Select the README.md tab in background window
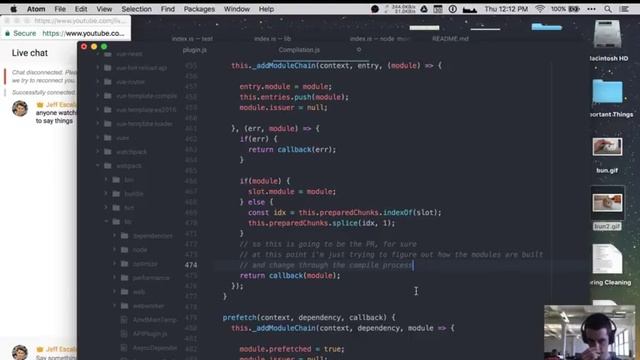The height and width of the screenshot is (360, 640). [x=451, y=39]
